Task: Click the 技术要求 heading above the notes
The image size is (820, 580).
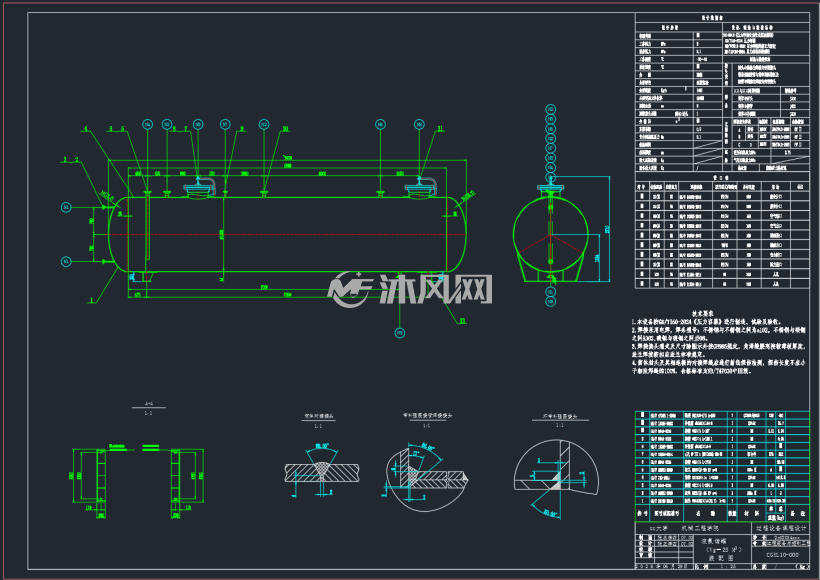Action: (703, 314)
